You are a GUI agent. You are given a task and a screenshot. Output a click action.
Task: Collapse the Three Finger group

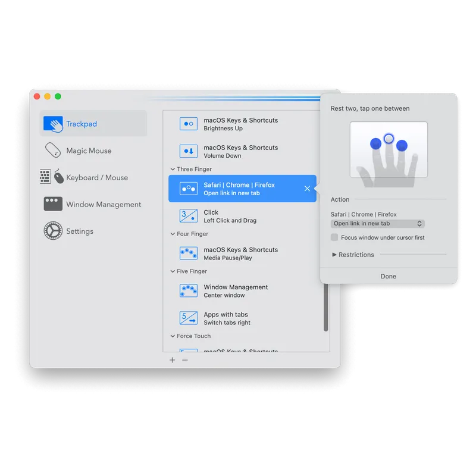click(173, 170)
